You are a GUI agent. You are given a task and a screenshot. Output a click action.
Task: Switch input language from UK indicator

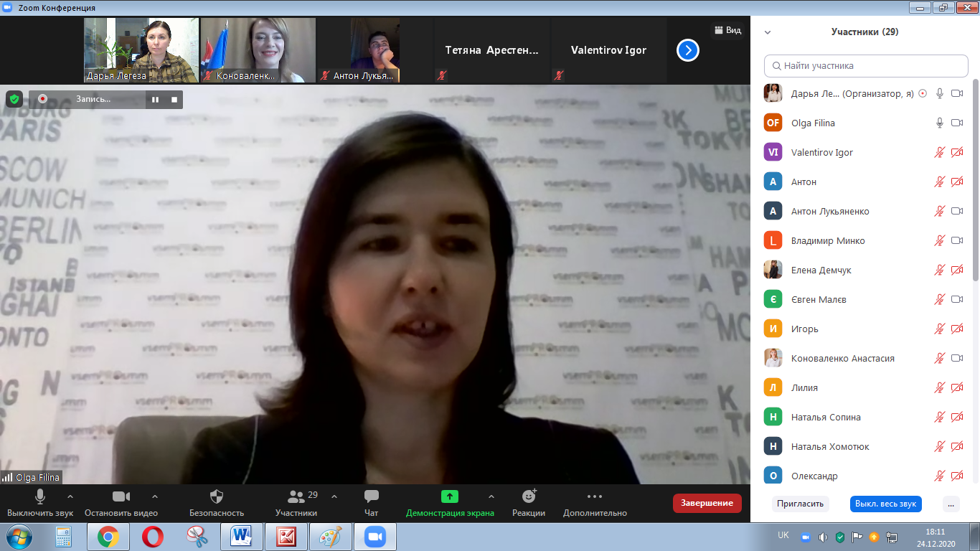tap(783, 535)
